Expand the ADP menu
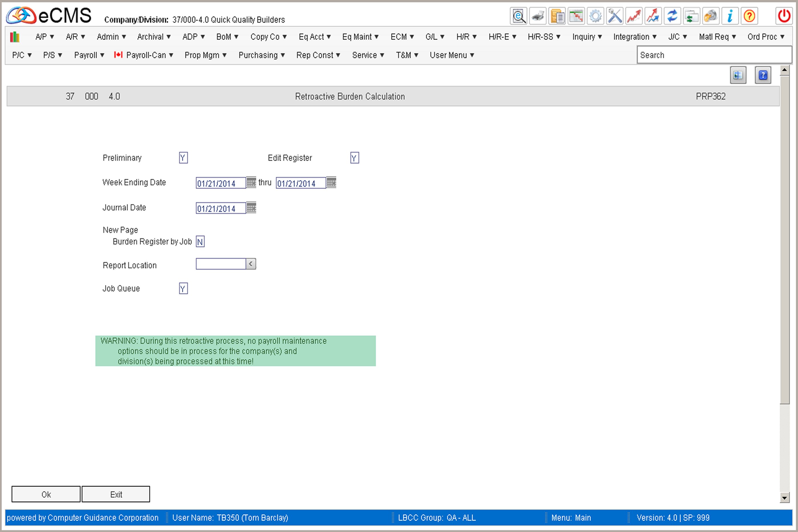Screen dimensions: 798x532 coord(194,37)
